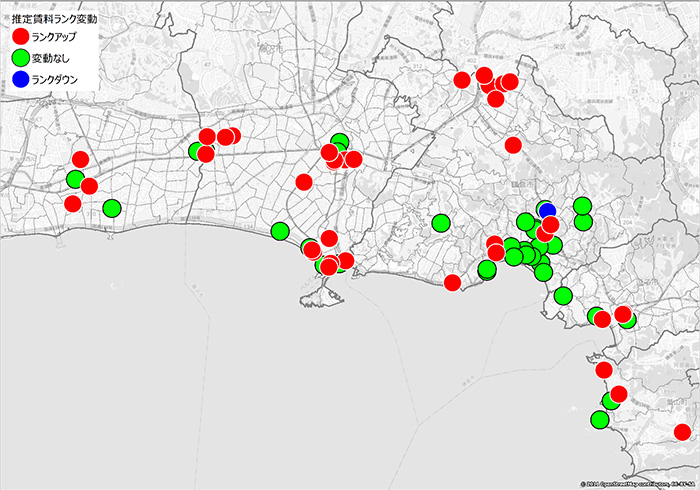Click the leftmost red marker of the top-right cluster
Image resolution: width=700 pixels, height=490 pixels.
462,80
